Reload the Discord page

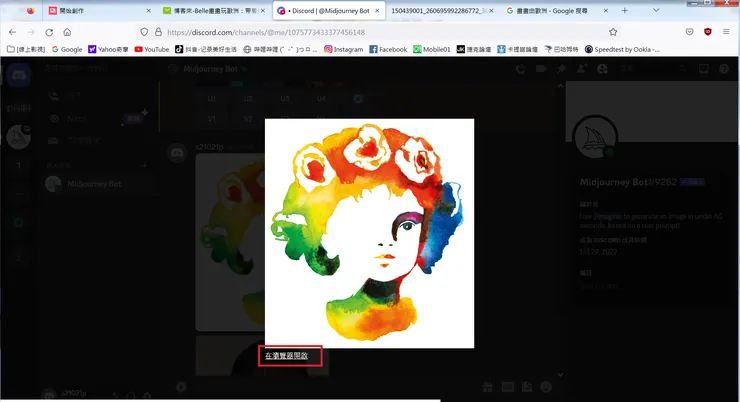click(49, 32)
